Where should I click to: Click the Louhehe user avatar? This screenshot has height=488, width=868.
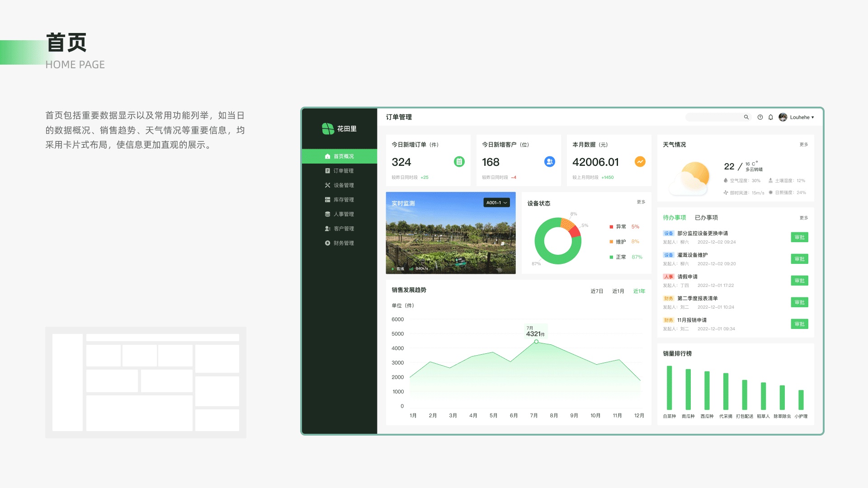click(783, 117)
